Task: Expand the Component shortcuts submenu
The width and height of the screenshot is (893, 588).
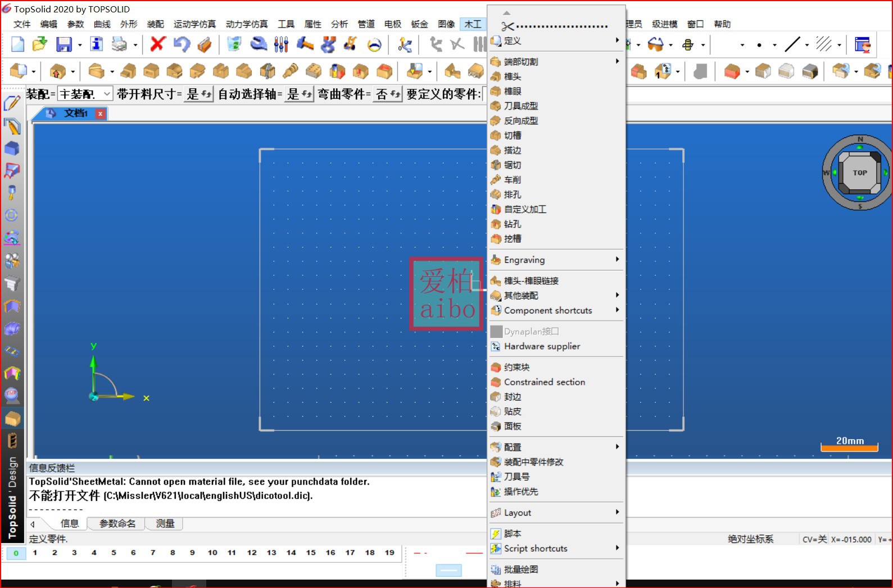Action: click(556, 311)
